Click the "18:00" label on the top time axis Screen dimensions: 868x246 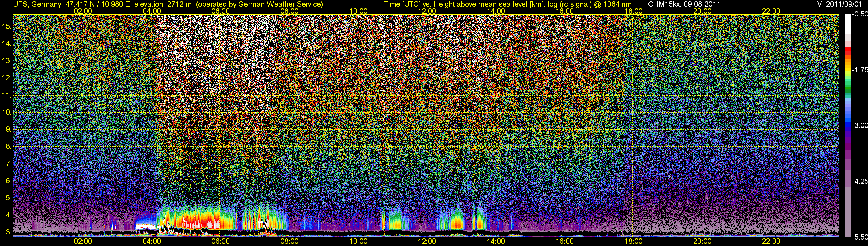point(633,11)
